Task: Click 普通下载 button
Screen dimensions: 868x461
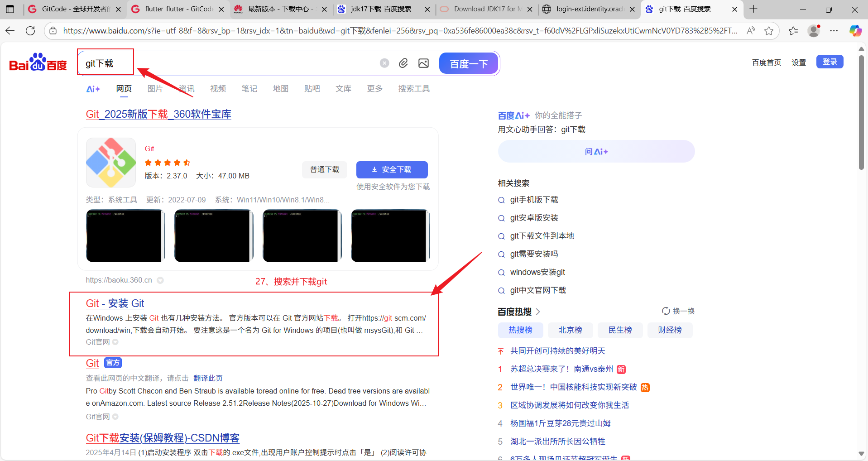Action: click(325, 169)
